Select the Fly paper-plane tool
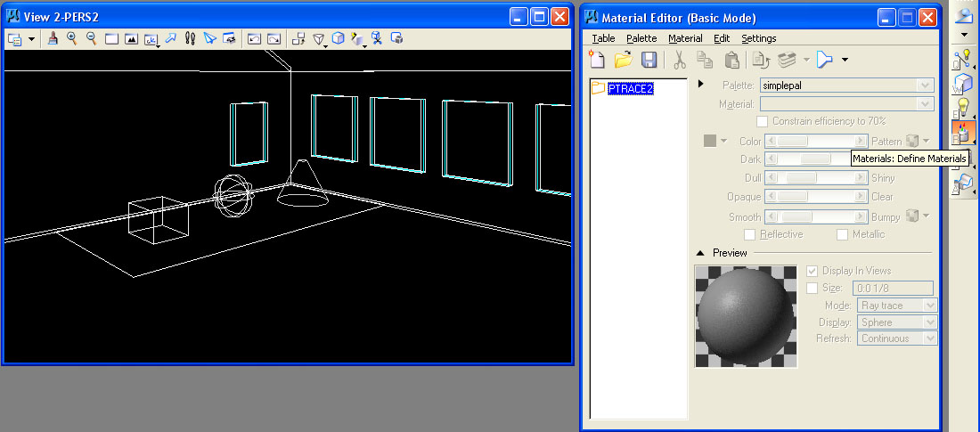This screenshot has width=980, height=432. [210, 39]
